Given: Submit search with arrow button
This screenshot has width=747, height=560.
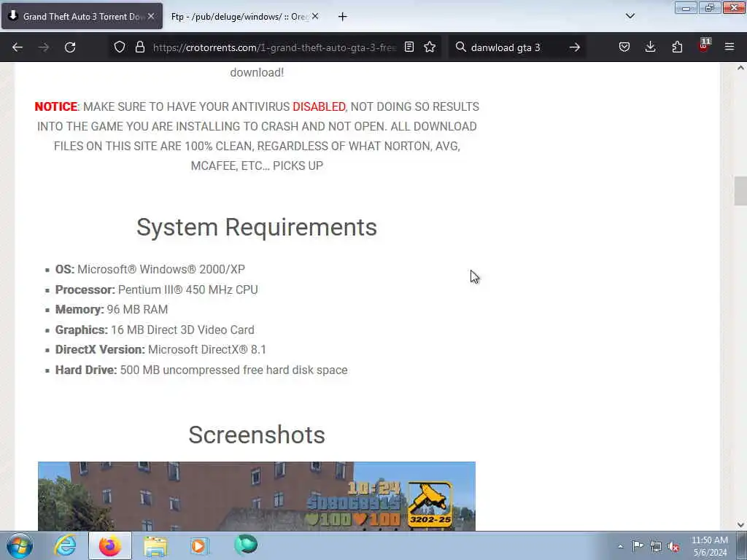Looking at the screenshot, I should (575, 47).
